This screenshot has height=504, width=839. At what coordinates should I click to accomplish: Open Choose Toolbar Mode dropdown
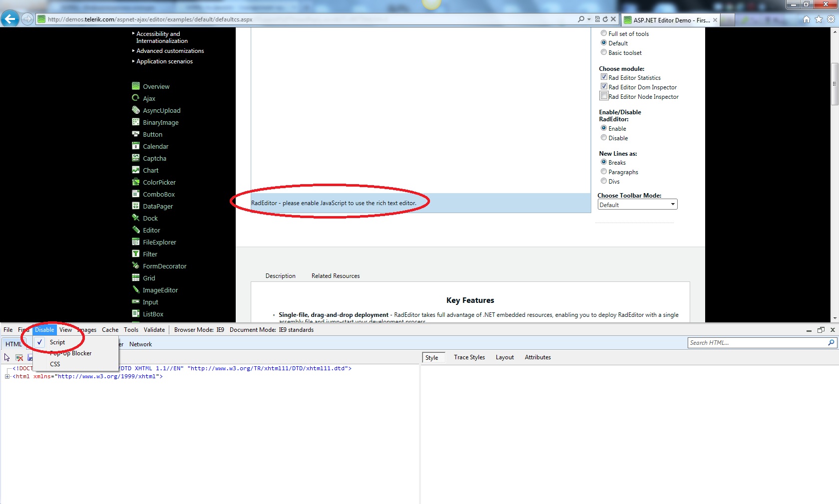click(x=637, y=205)
